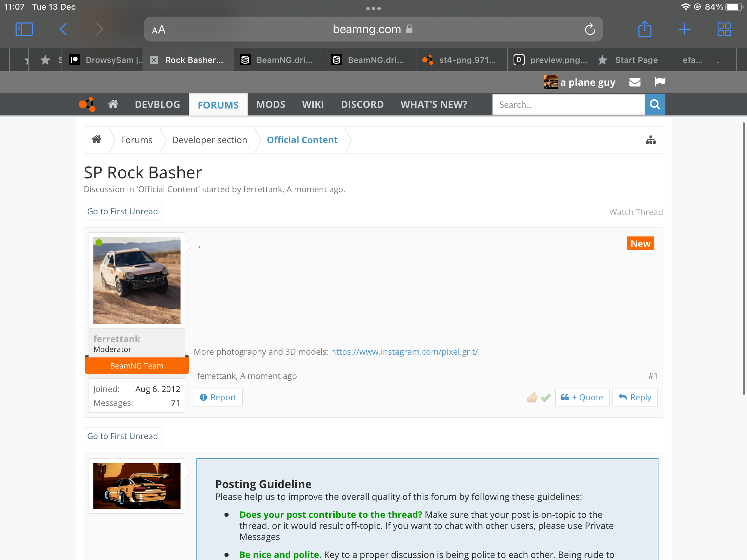Open the AA reader view menu
The height and width of the screenshot is (560, 747).
coord(159,30)
